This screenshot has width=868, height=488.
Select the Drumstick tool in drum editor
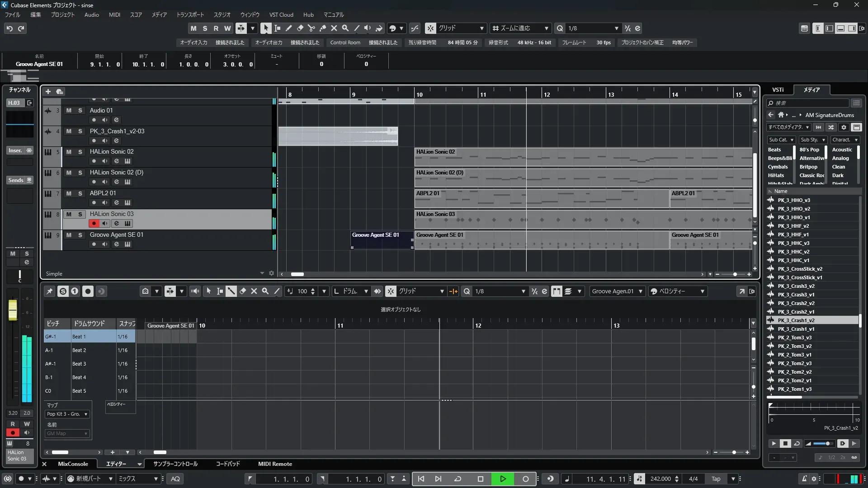(231, 291)
